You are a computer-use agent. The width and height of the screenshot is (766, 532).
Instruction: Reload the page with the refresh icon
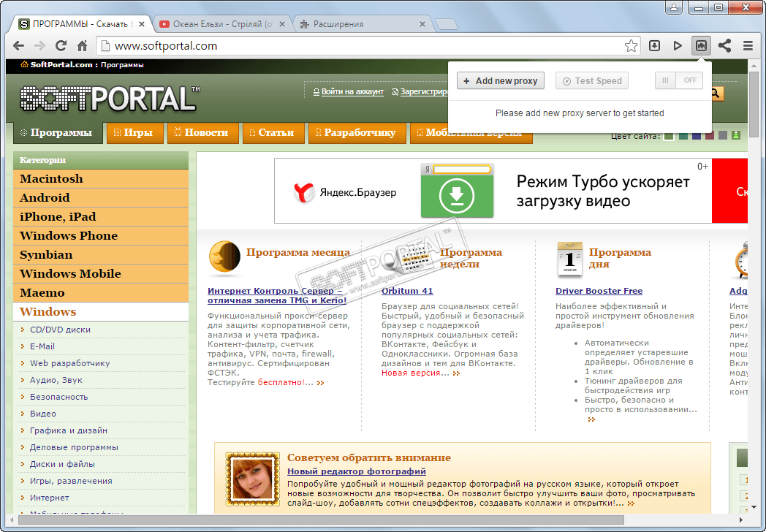pos(61,46)
